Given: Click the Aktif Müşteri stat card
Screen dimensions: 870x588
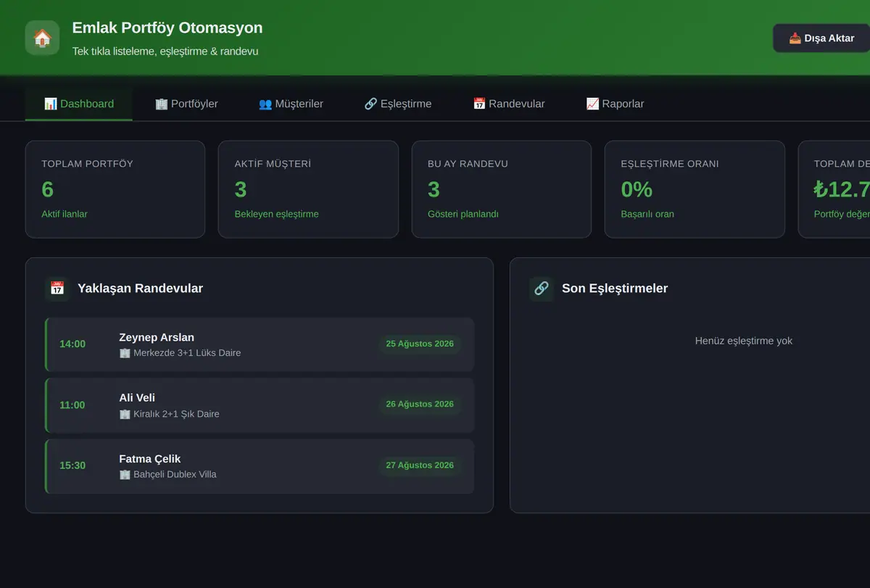Looking at the screenshot, I should tap(308, 189).
